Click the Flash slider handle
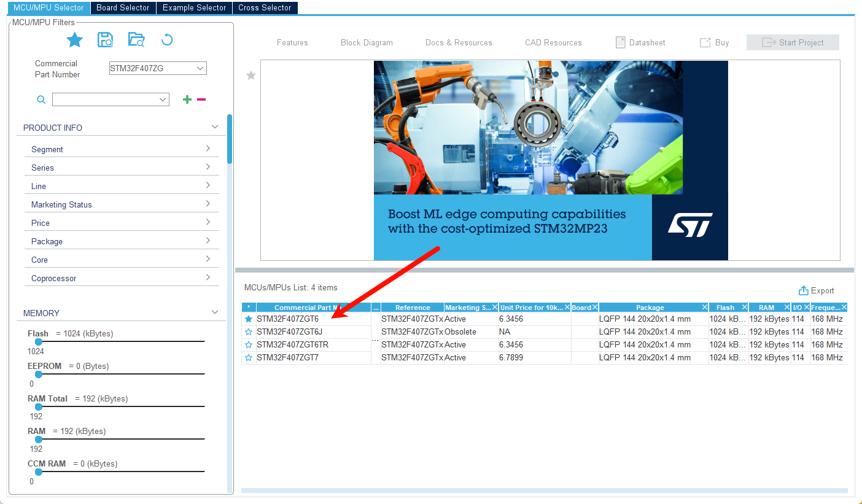Image resolution: width=862 pixels, height=504 pixels. (38, 341)
